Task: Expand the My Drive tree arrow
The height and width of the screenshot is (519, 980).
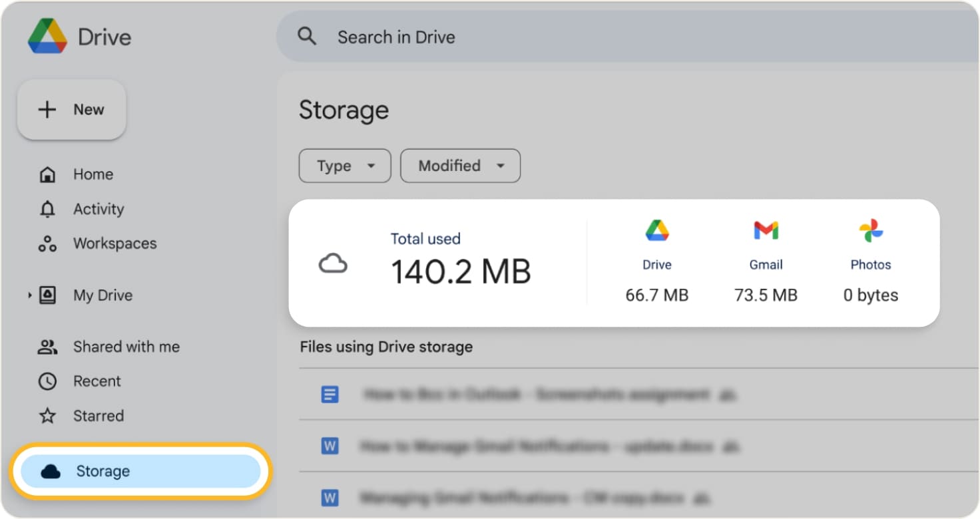Action: [x=29, y=295]
